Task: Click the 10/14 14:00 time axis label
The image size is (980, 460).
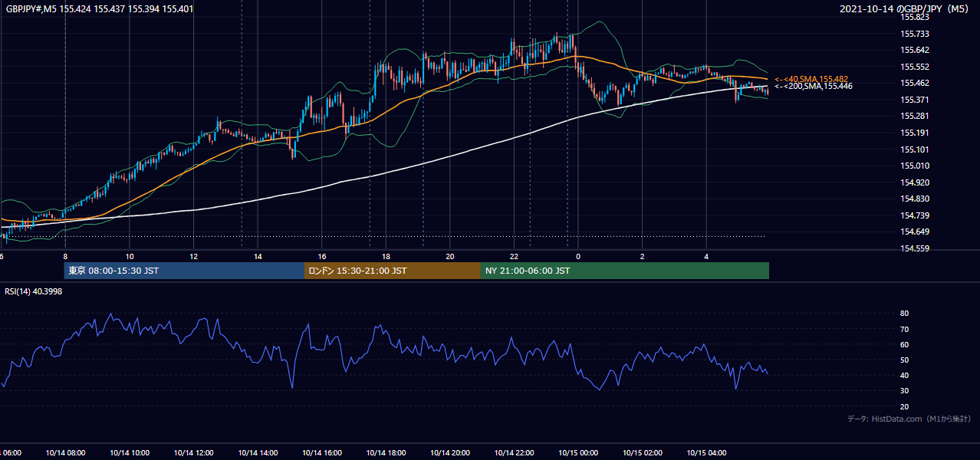Action: 258,453
